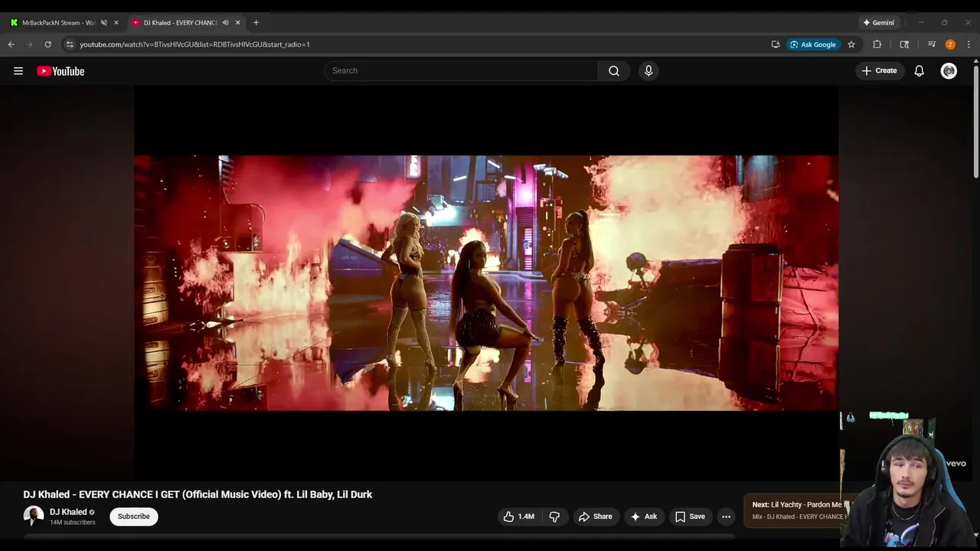980x551 pixels.
Task: Go back in browser history
Action: pyautogui.click(x=11, y=44)
